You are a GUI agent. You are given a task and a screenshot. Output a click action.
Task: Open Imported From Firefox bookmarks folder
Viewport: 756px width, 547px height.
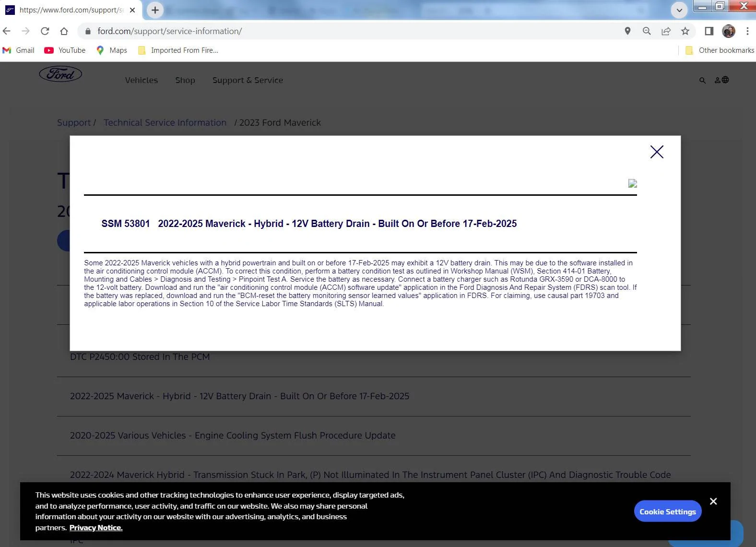(178, 50)
